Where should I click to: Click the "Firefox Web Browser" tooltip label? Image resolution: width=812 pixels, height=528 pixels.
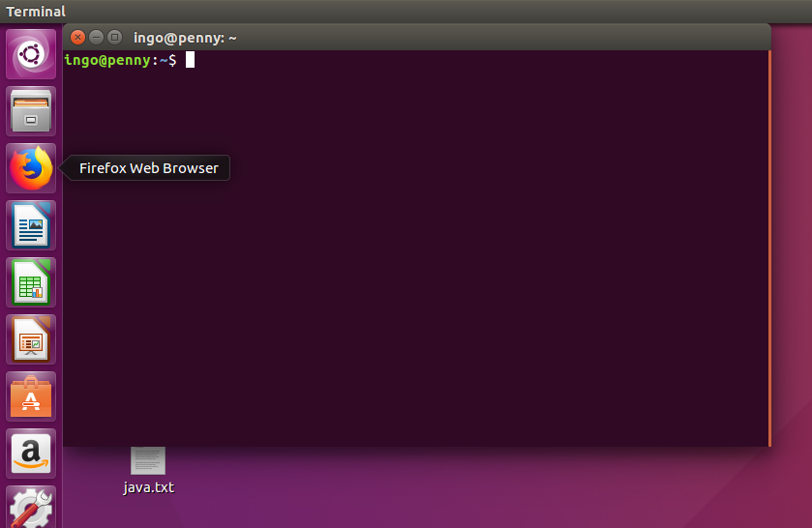[148, 168]
